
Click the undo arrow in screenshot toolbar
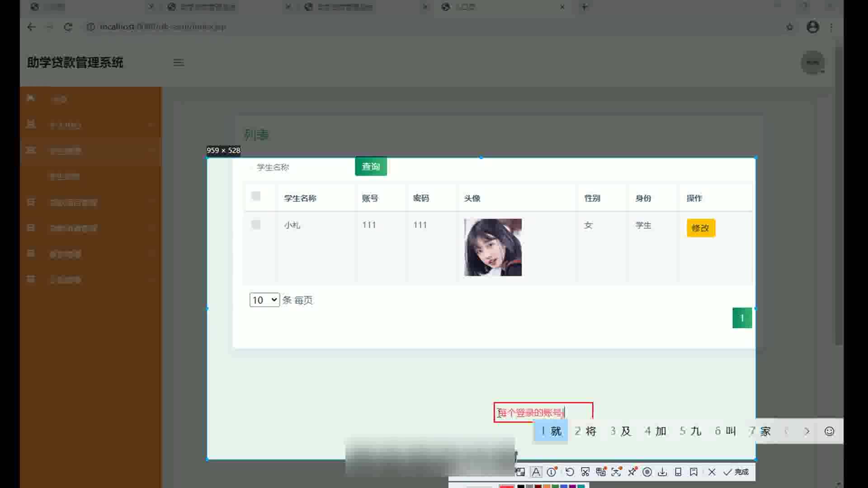[570, 472]
